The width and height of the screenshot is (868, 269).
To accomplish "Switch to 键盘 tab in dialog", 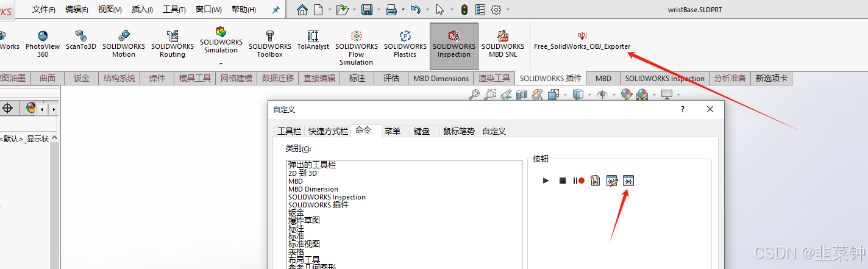I will [x=422, y=131].
